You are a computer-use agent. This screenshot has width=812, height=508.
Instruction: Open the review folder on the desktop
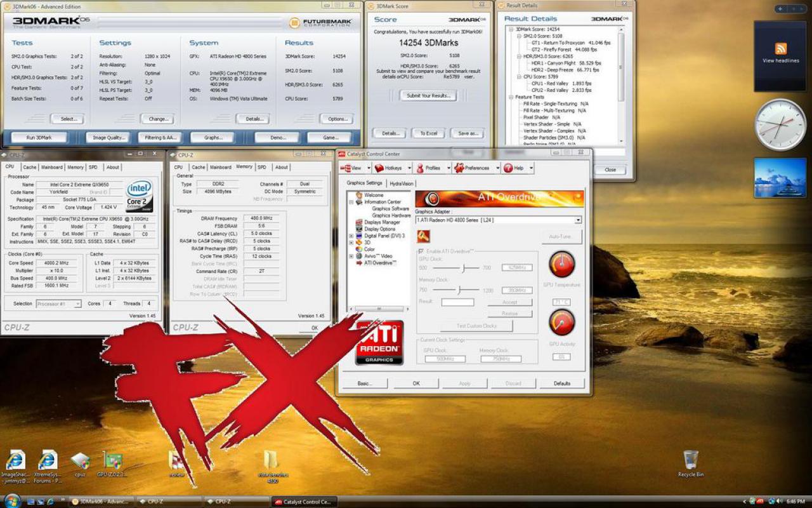pos(176,464)
